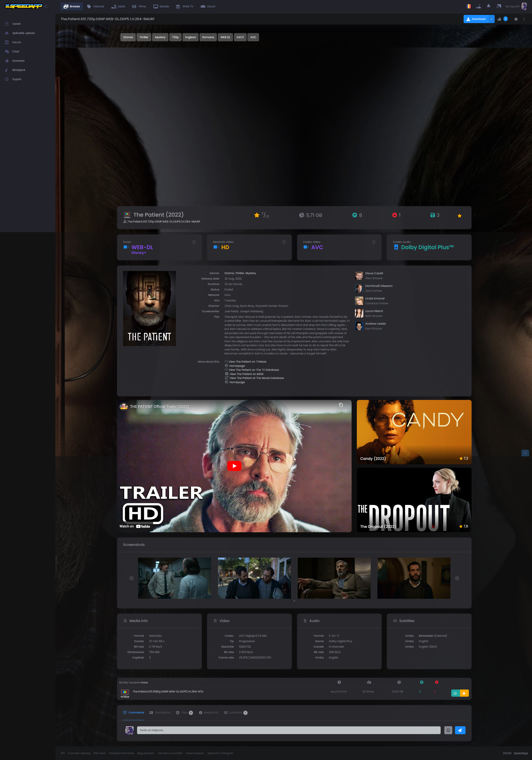Open the notifications bell
The image size is (532, 760).
(488, 6)
